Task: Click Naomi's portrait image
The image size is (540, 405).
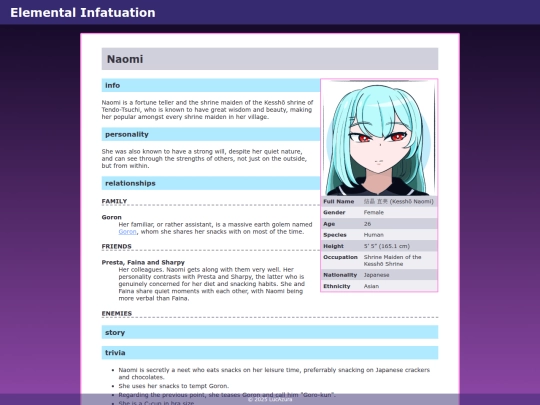Action: point(379,137)
